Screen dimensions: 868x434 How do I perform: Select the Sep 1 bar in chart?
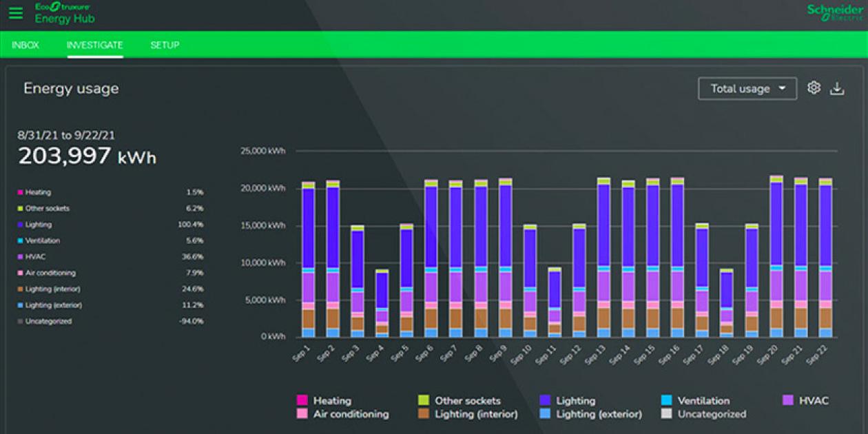[x=308, y=260]
